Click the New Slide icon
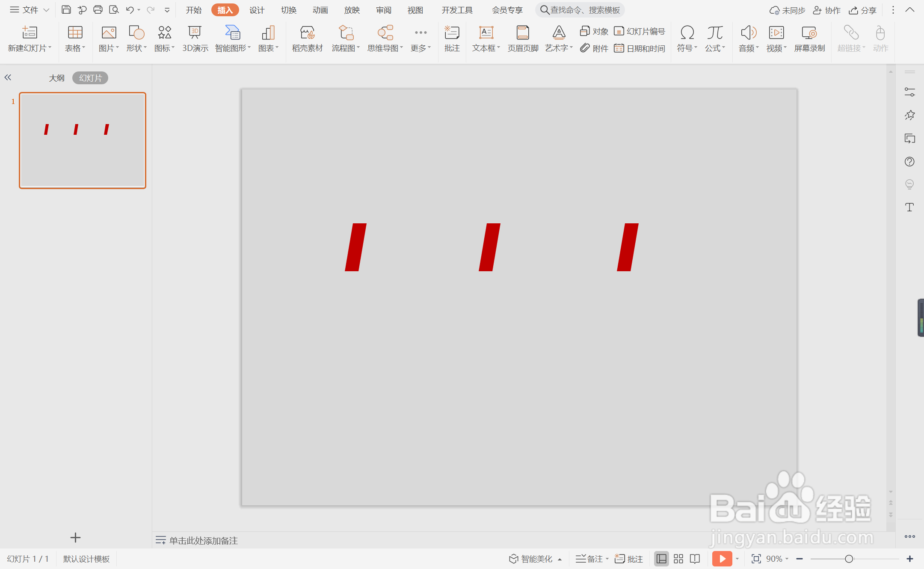The height and width of the screenshot is (569, 924). pos(30,33)
